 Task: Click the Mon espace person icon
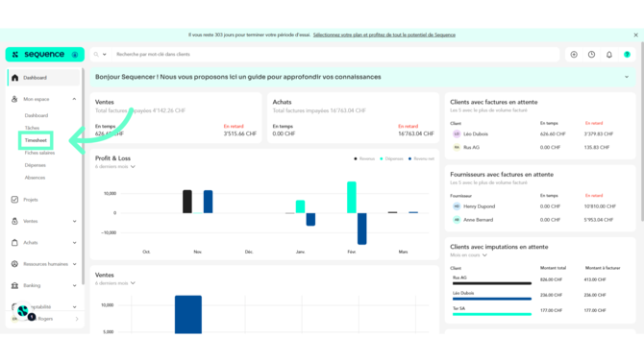click(x=14, y=99)
